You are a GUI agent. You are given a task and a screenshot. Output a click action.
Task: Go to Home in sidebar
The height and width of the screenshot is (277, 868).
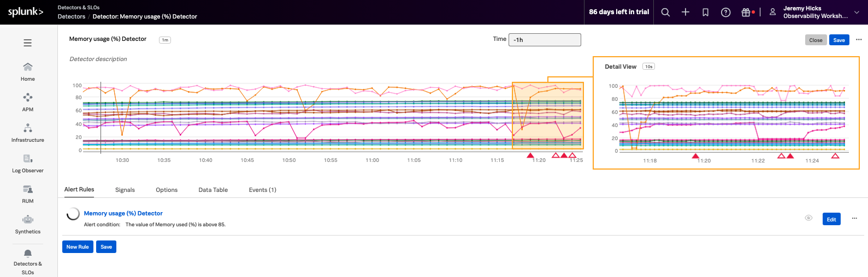click(27, 71)
